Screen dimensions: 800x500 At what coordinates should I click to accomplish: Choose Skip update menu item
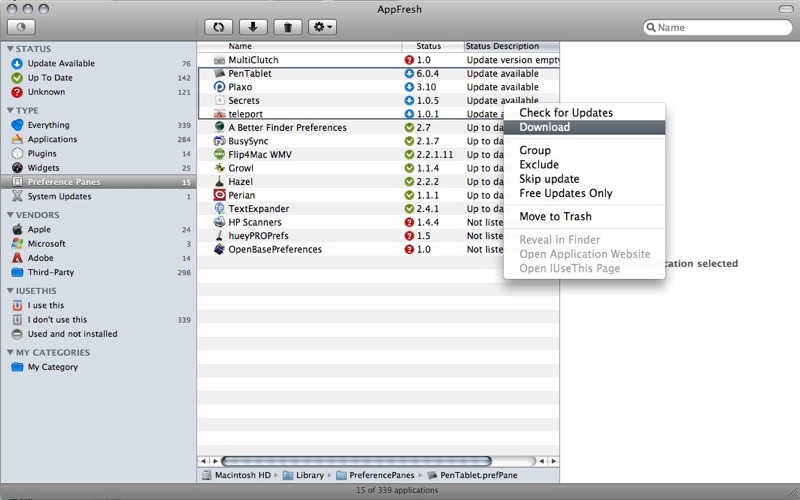pyautogui.click(x=584, y=179)
